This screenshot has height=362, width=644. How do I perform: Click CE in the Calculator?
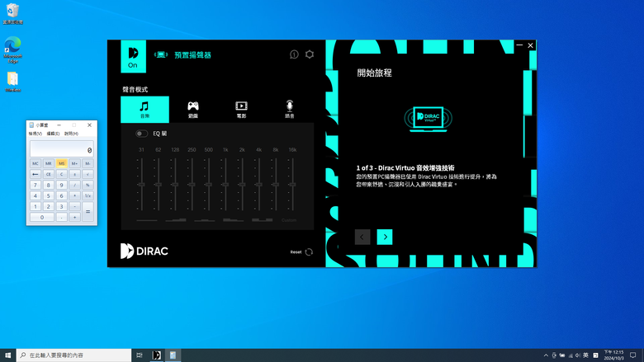coord(49,174)
